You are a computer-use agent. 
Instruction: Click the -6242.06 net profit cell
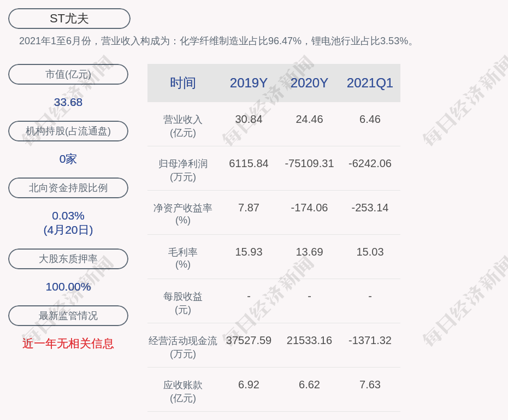pos(370,163)
